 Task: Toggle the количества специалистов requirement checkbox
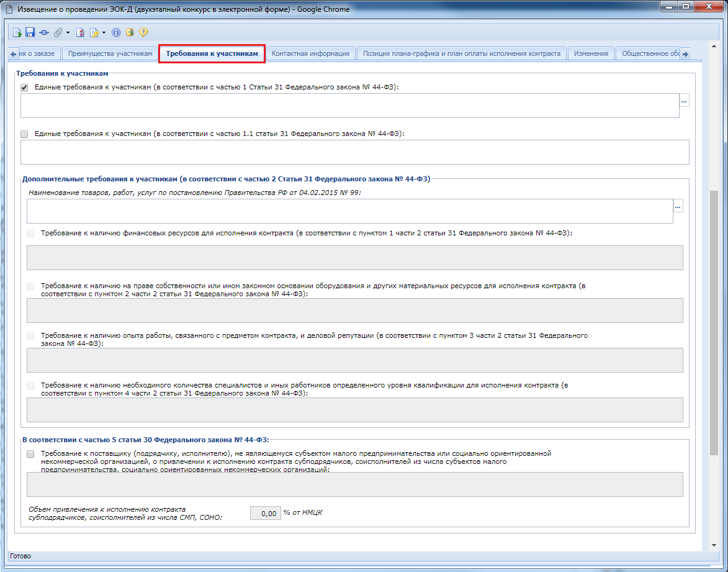(30, 385)
